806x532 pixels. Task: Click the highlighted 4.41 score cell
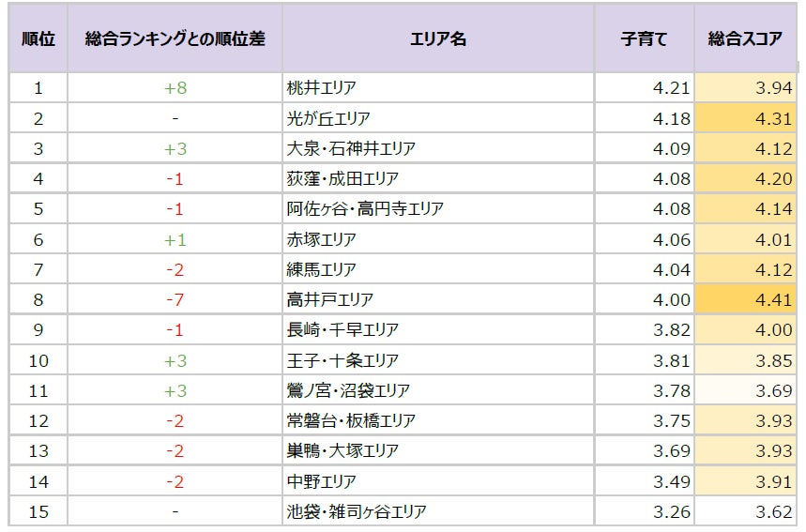745,299
